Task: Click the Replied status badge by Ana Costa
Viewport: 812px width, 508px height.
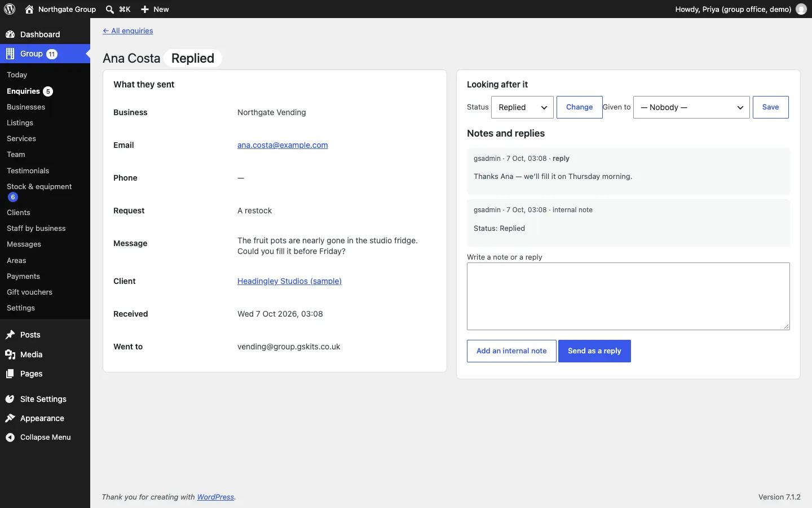Action: [193, 58]
